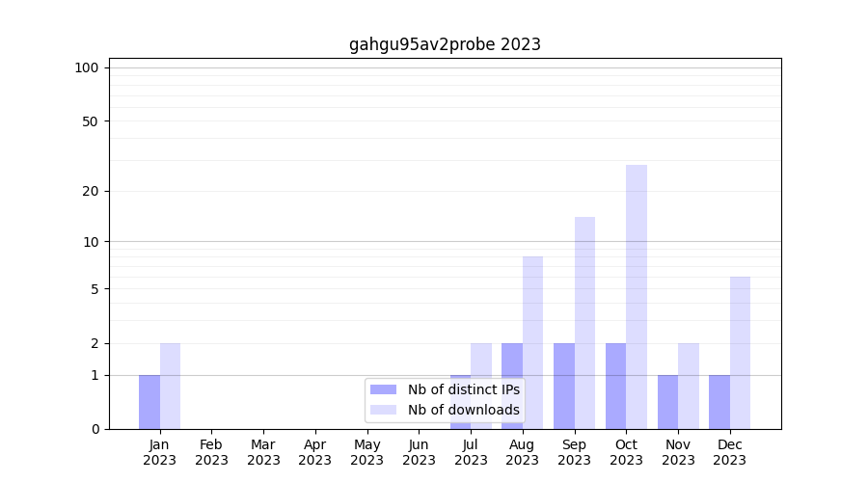The image size is (868, 482).
Task: Select the November distinct IPs bar
Action: (667, 402)
